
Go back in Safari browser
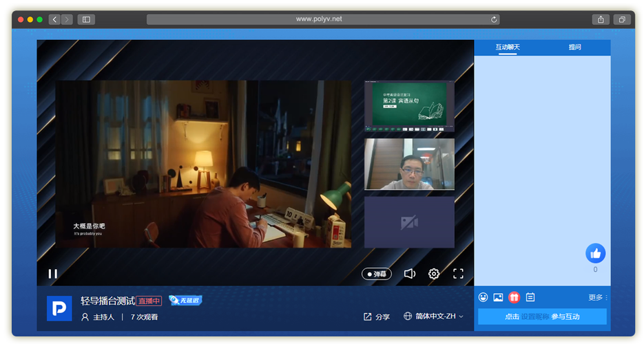pyautogui.click(x=54, y=19)
